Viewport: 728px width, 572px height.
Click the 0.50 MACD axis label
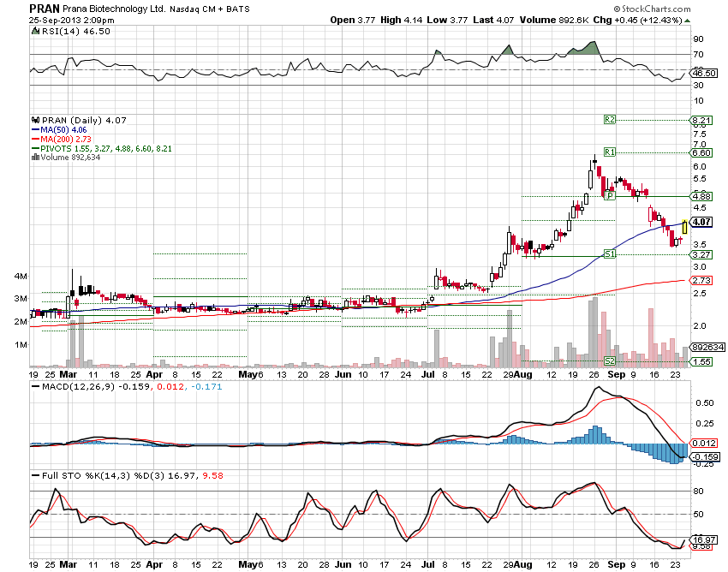[704, 402]
